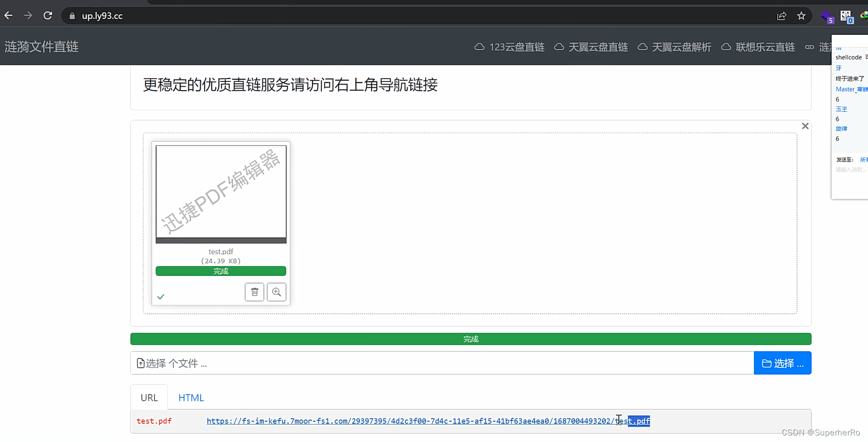This screenshot has width=868, height=442.
Task: Click the 旋律 username in chat panel
Action: tap(841, 129)
